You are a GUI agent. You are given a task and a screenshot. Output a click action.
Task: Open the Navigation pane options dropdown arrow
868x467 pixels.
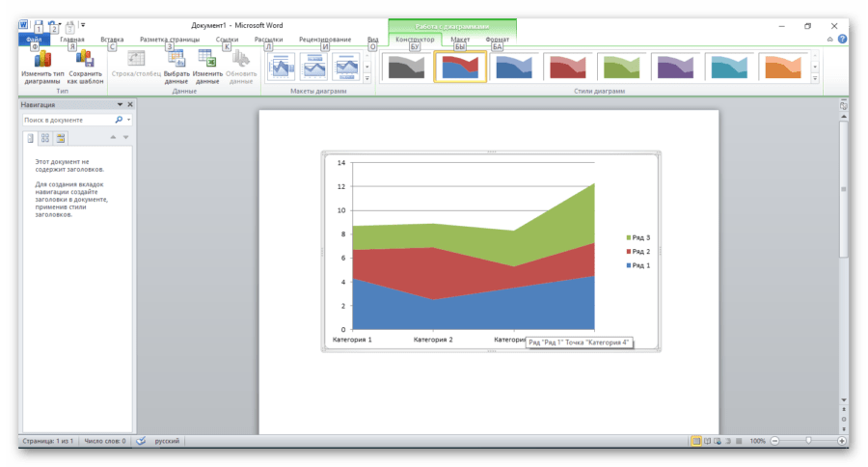point(120,104)
